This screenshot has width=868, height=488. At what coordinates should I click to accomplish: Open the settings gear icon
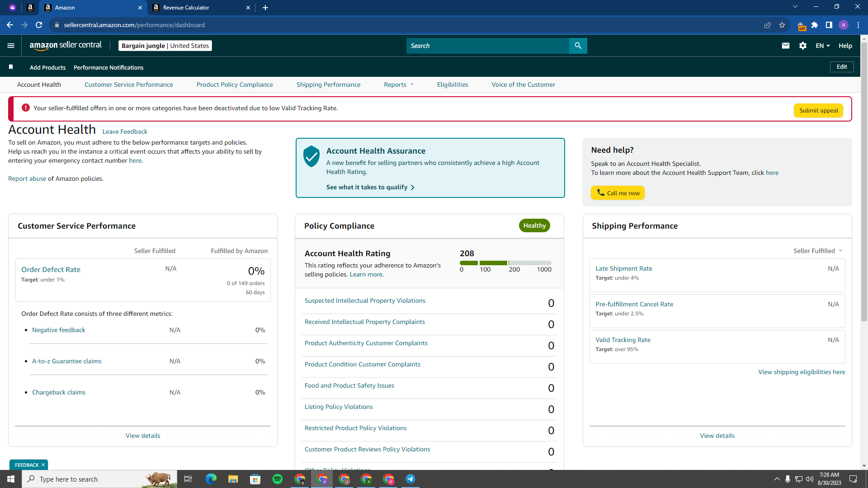tap(803, 46)
